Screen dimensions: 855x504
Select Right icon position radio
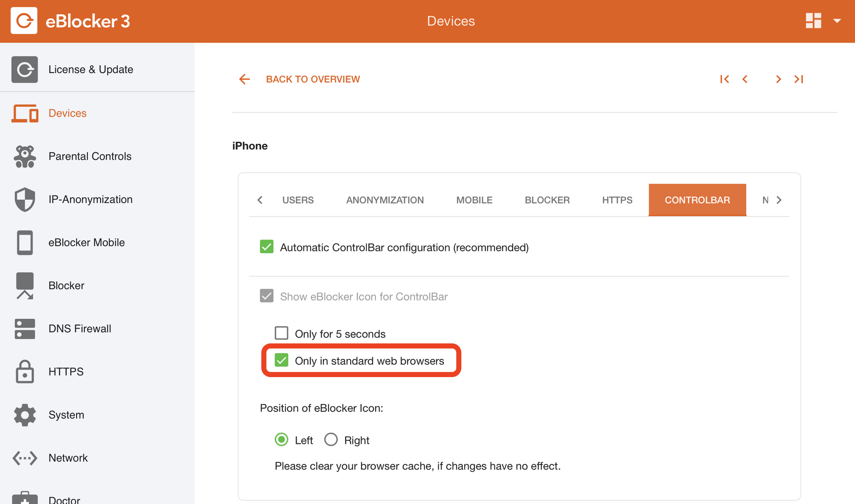(331, 440)
